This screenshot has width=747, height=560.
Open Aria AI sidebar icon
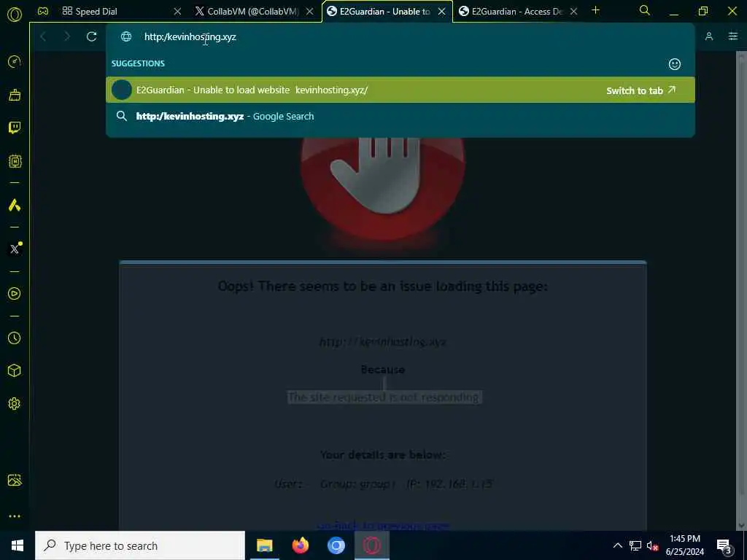(x=15, y=205)
